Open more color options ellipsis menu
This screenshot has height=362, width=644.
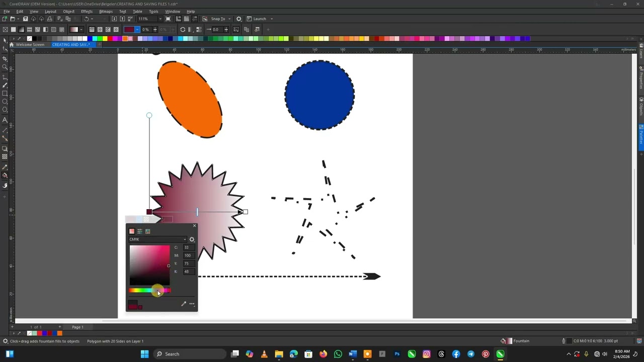(x=192, y=304)
